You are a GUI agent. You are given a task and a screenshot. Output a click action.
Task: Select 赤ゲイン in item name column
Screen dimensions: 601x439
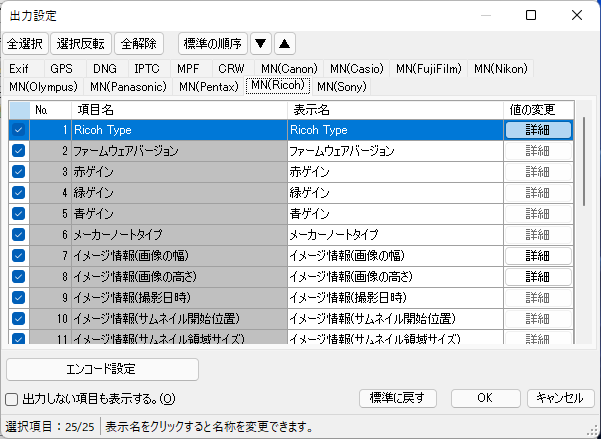point(179,172)
